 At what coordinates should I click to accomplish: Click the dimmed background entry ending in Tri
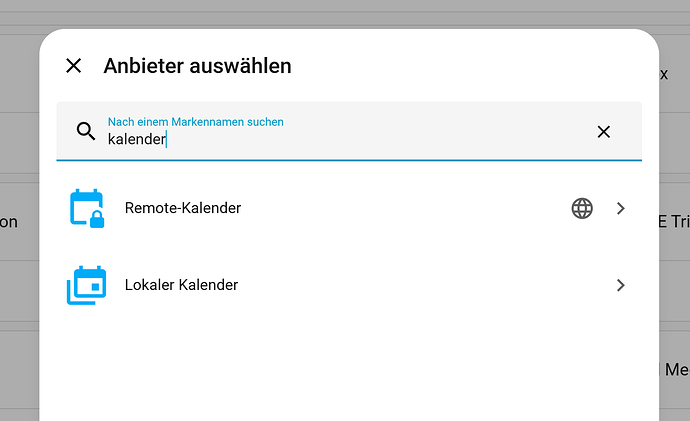coord(675,222)
